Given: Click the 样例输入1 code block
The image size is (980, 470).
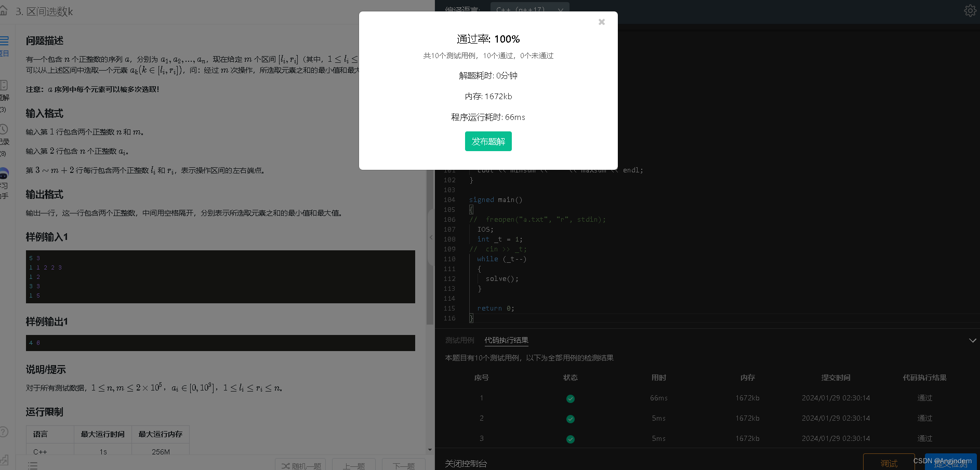Looking at the screenshot, I should (x=220, y=277).
